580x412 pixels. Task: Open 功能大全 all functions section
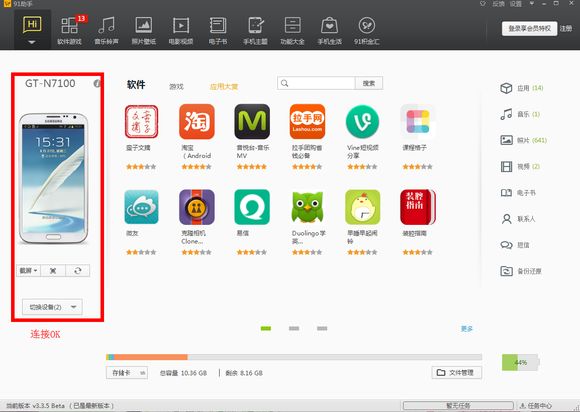pyautogui.click(x=292, y=31)
